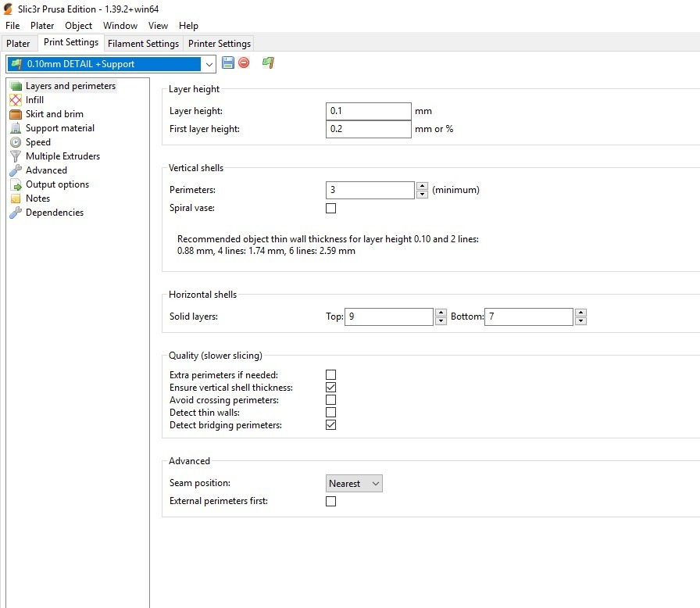
Task: Open the Seam position dropdown
Action: click(x=354, y=484)
